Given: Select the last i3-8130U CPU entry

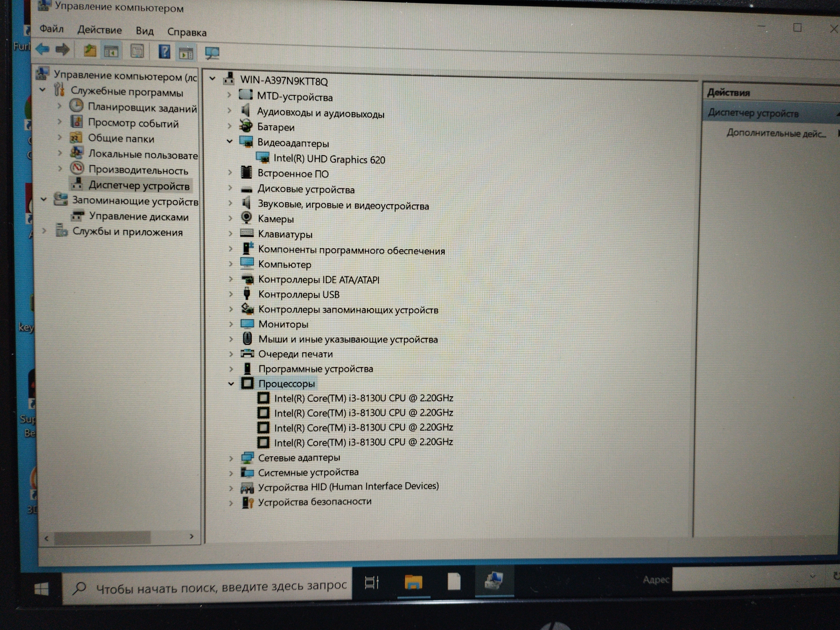Looking at the screenshot, I should click(363, 442).
